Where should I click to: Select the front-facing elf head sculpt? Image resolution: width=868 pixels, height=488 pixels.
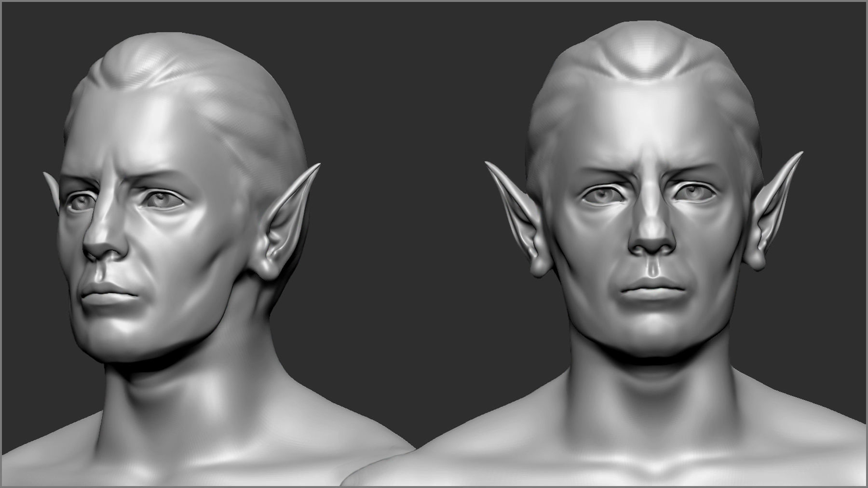coord(644,193)
